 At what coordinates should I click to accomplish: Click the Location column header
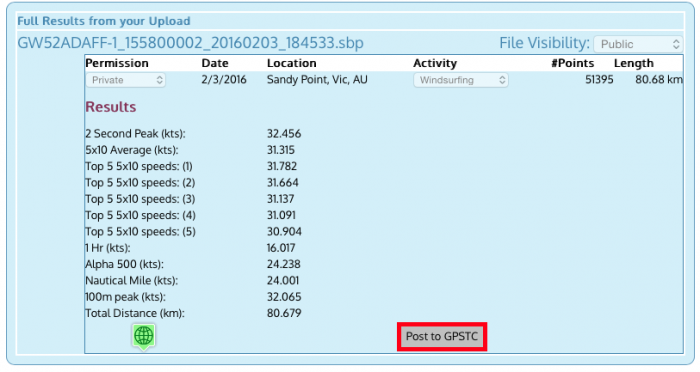click(x=292, y=63)
